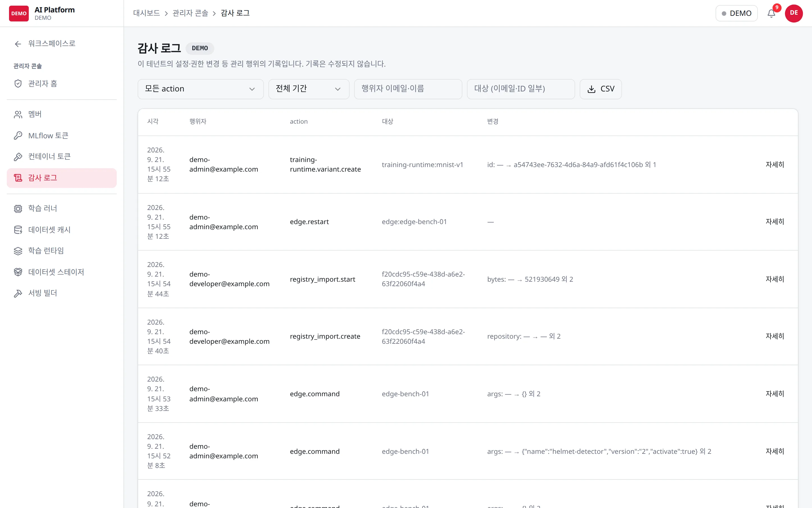Click the DEMO badge beside 감사 로그 title
Screen dimensions: 812x508
pyautogui.click(x=200, y=48)
